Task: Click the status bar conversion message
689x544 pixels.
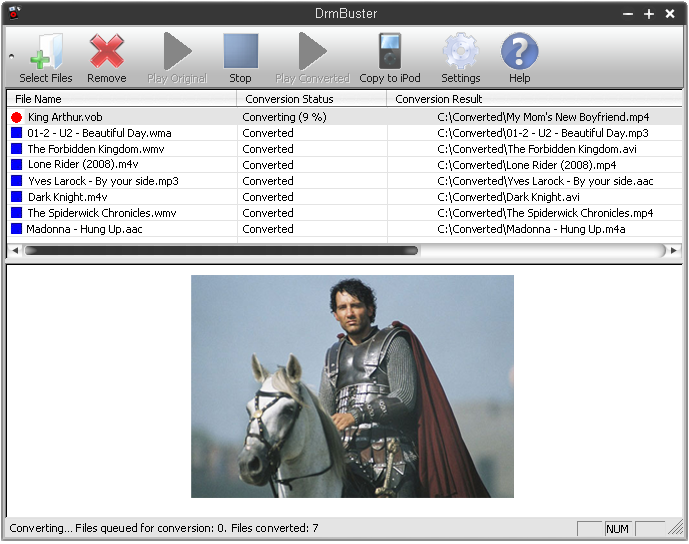Action: (x=164, y=528)
